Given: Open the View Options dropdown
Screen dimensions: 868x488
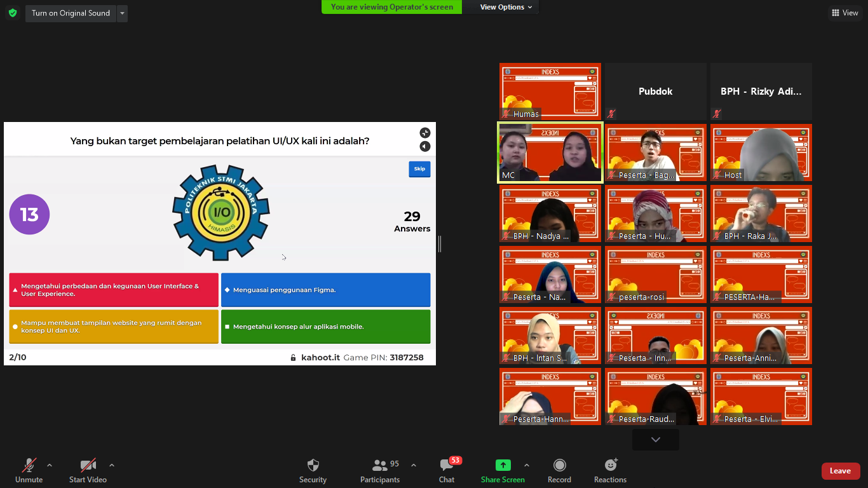Looking at the screenshot, I should pyautogui.click(x=506, y=7).
